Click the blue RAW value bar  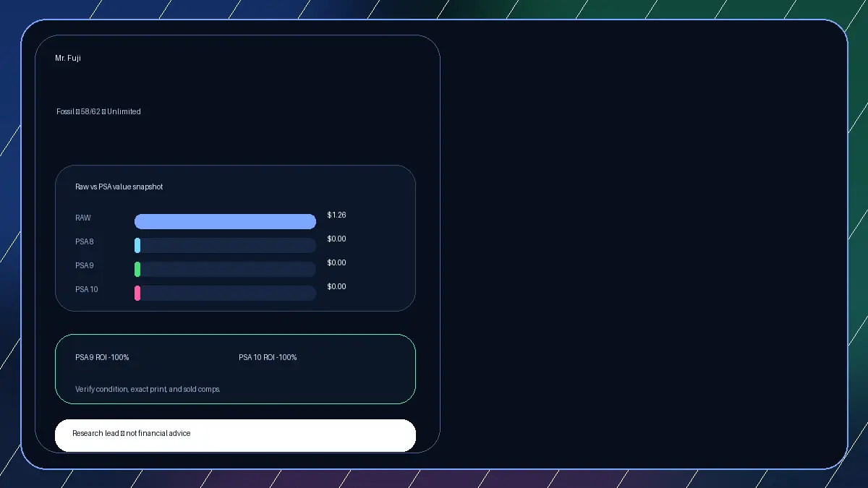pos(225,221)
